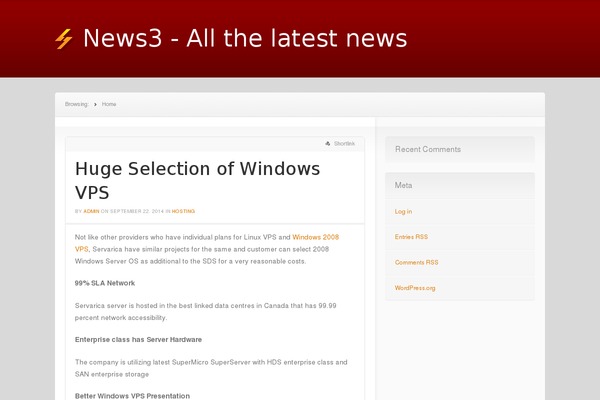Click the Enterprise class has Server Hardware heading

(138, 340)
